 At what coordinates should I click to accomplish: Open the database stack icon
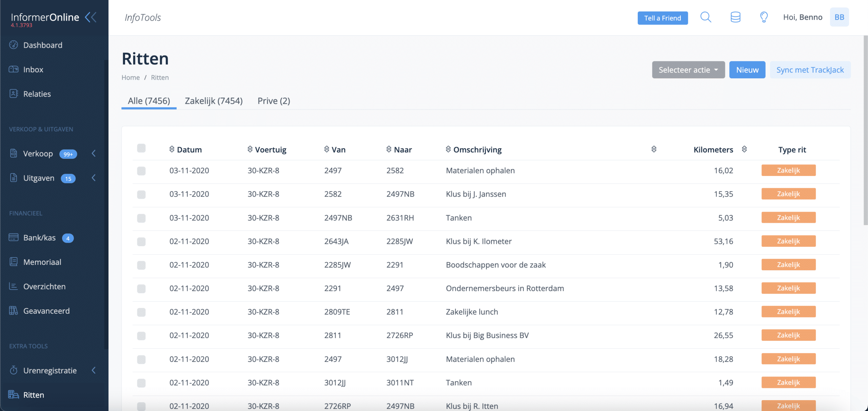click(x=735, y=17)
